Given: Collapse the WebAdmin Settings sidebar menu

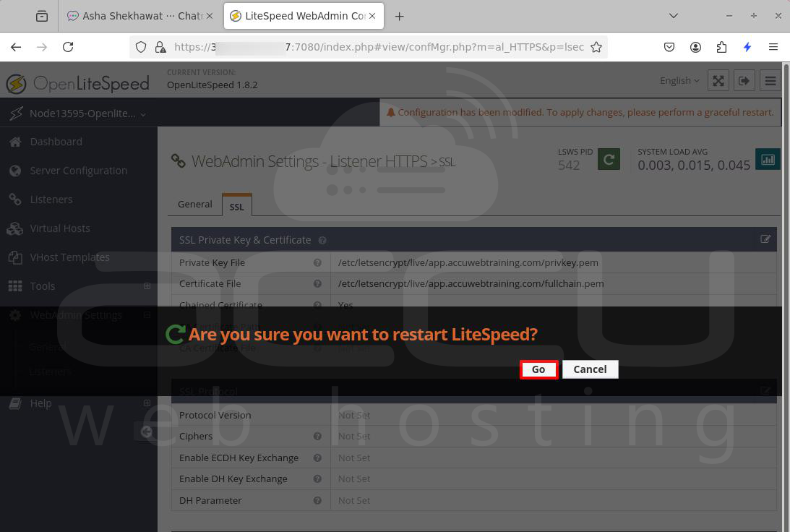Looking at the screenshot, I should [147, 315].
